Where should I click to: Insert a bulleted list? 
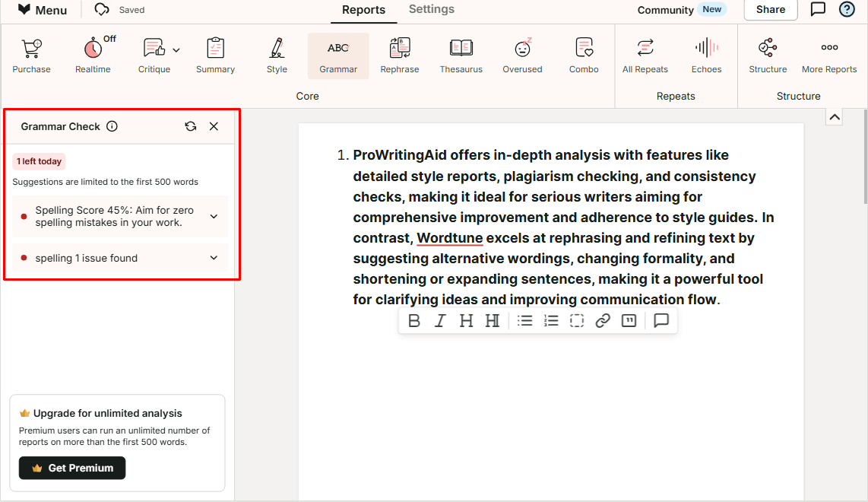tap(524, 321)
